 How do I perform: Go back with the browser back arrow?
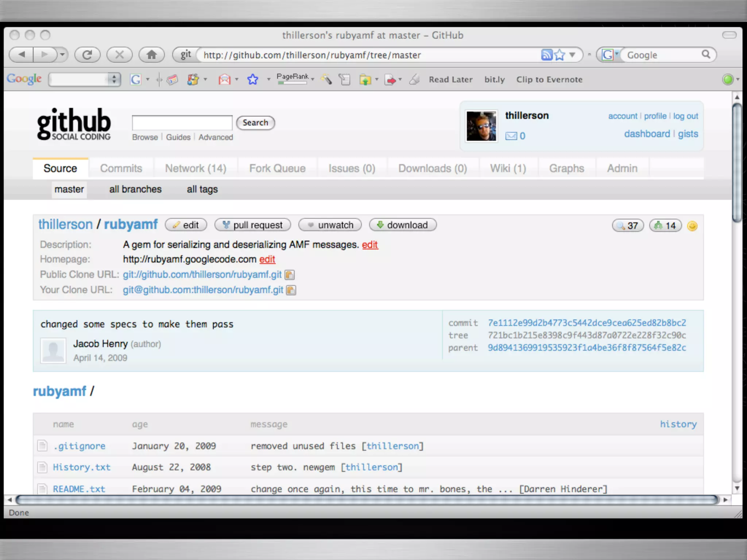click(21, 55)
